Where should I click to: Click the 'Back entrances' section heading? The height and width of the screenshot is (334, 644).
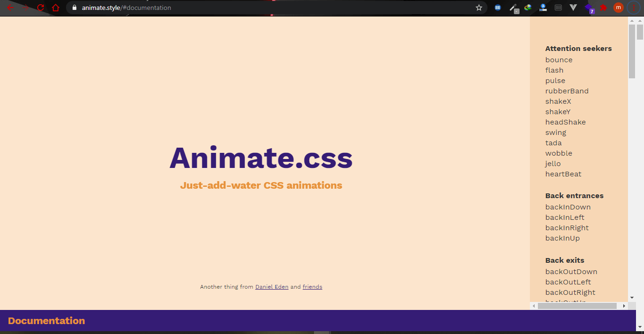[x=574, y=196]
